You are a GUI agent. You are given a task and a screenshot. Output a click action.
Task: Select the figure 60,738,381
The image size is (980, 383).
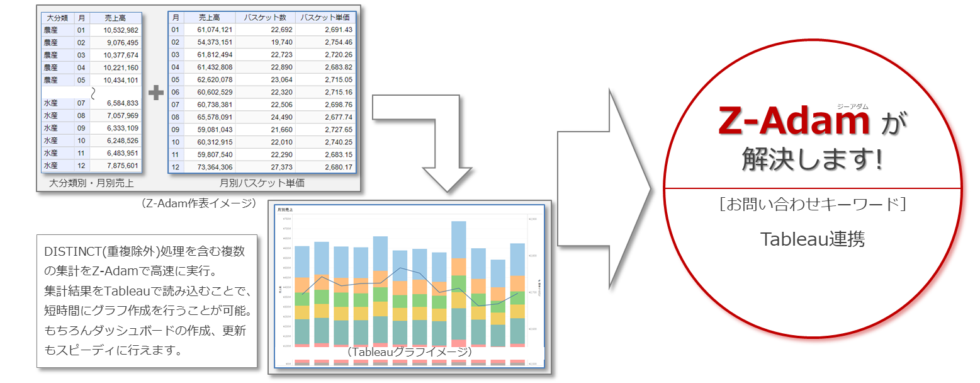215,105
